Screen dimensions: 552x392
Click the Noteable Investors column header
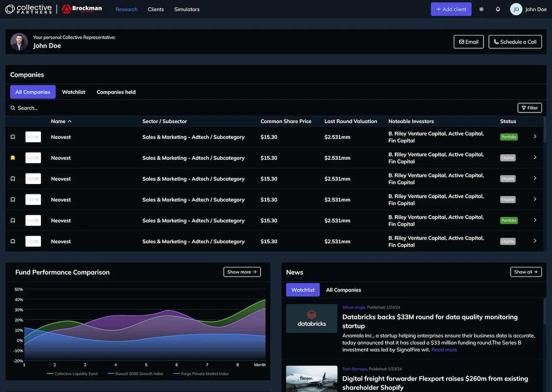(411, 121)
